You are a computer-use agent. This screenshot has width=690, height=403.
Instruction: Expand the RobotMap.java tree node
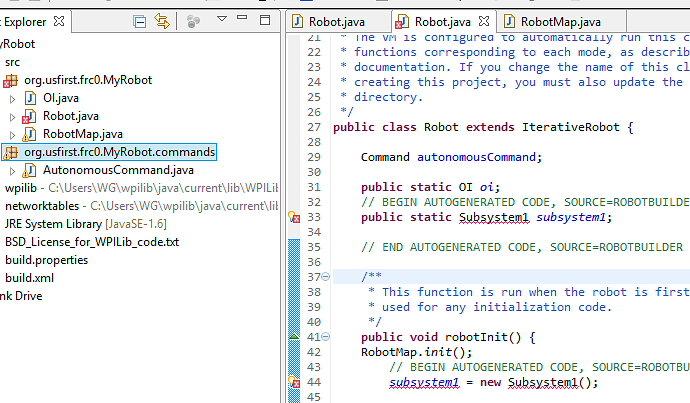(x=12, y=135)
